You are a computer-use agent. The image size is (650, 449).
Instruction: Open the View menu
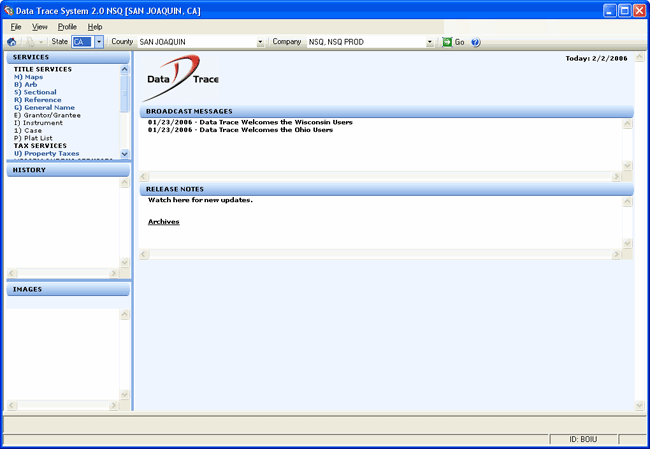[x=40, y=27]
